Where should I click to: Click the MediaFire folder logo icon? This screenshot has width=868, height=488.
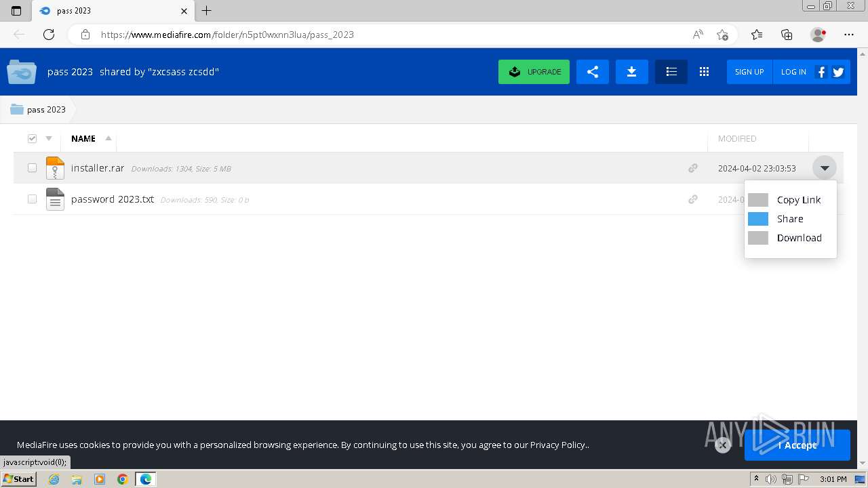coord(22,72)
